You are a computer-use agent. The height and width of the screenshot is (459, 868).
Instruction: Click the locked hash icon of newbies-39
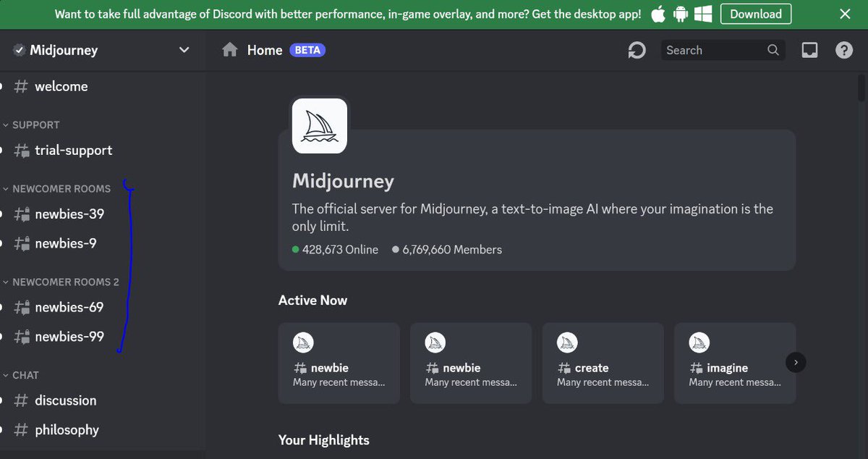click(22, 214)
